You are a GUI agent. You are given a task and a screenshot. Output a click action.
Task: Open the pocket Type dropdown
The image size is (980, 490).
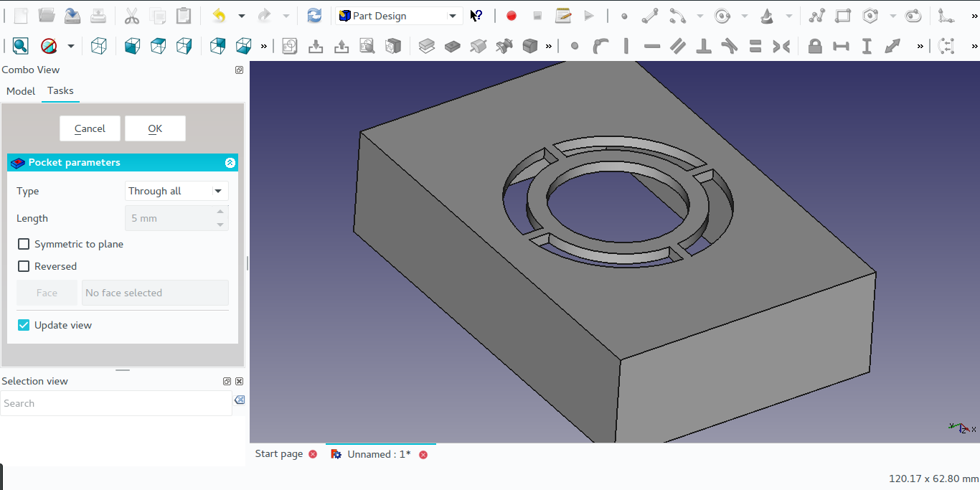pos(176,192)
